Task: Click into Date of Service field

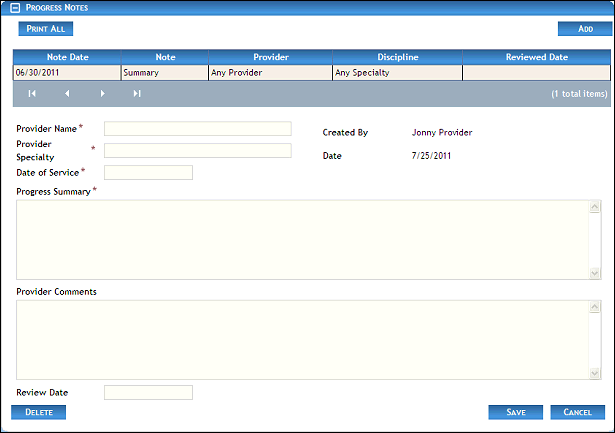Action: click(x=148, y=172)
